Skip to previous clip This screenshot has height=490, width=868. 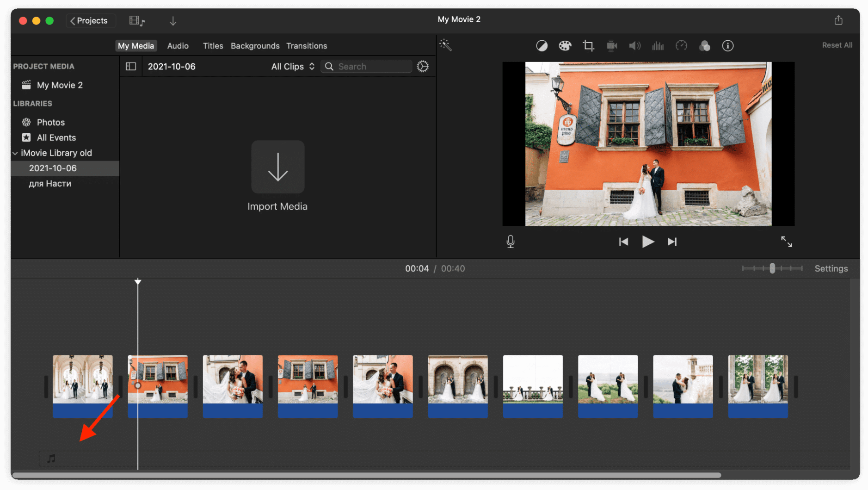tap(623, 242)
